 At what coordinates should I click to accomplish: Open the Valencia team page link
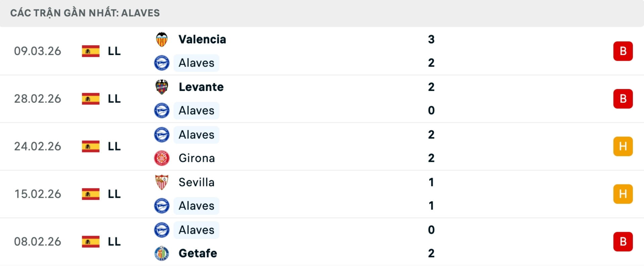202,39
